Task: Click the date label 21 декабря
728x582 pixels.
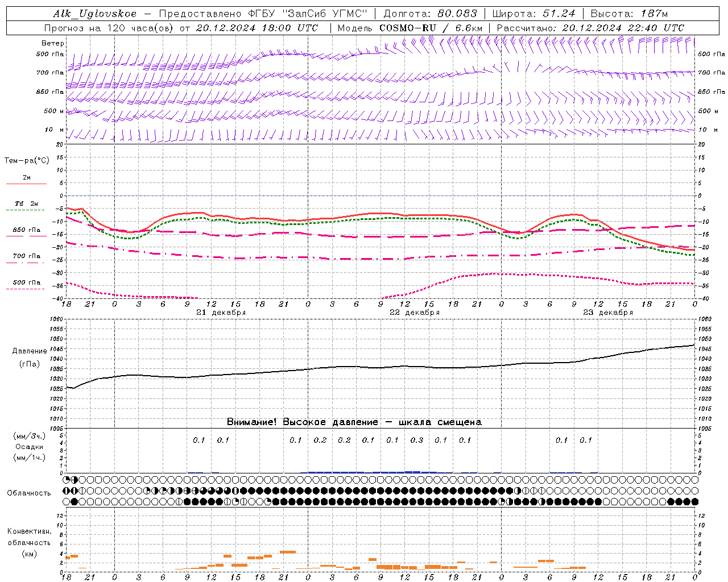Action: 221,313
